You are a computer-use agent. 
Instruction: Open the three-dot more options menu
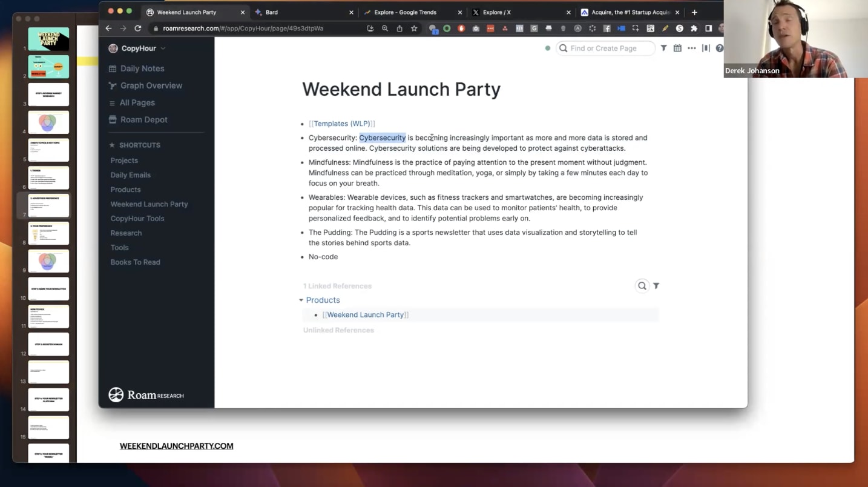[x=692, y=48]
